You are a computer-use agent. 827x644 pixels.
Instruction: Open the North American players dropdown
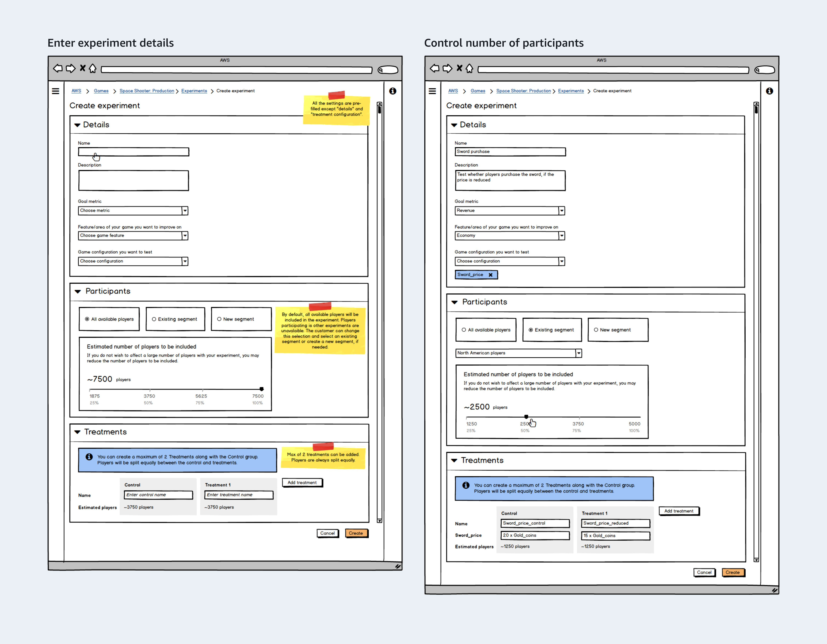pyautogui.click(x=519, y=353)
